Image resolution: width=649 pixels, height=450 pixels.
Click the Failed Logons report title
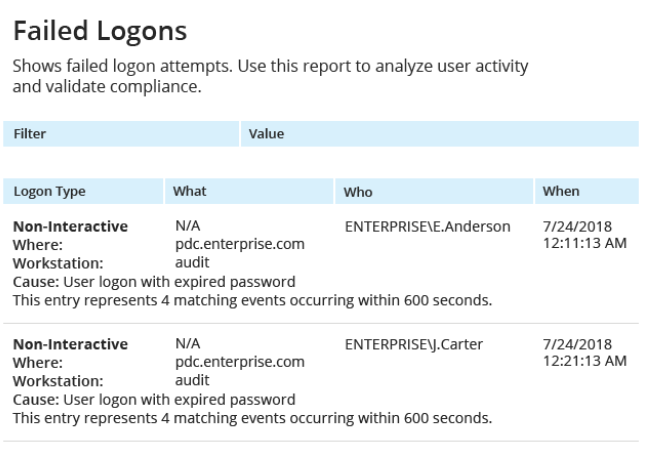click(x=99, y=31)
